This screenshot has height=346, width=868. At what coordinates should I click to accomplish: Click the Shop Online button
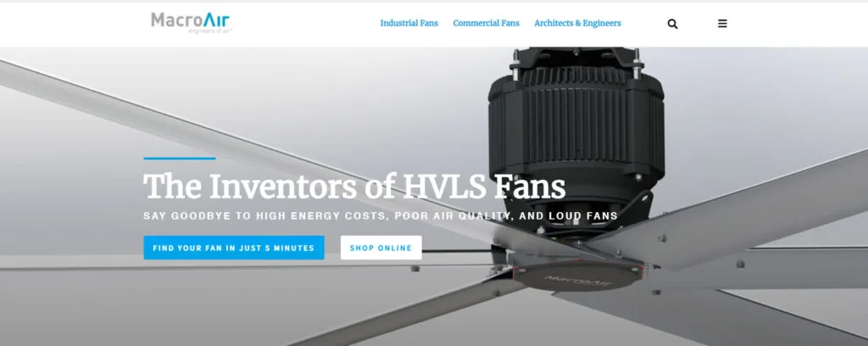coord(381,248)
